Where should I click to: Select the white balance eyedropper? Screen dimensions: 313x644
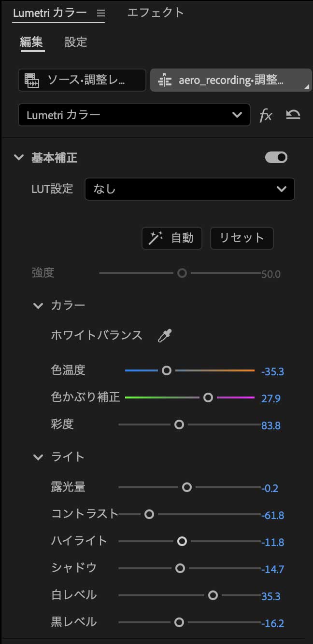(x=164, y=336)
